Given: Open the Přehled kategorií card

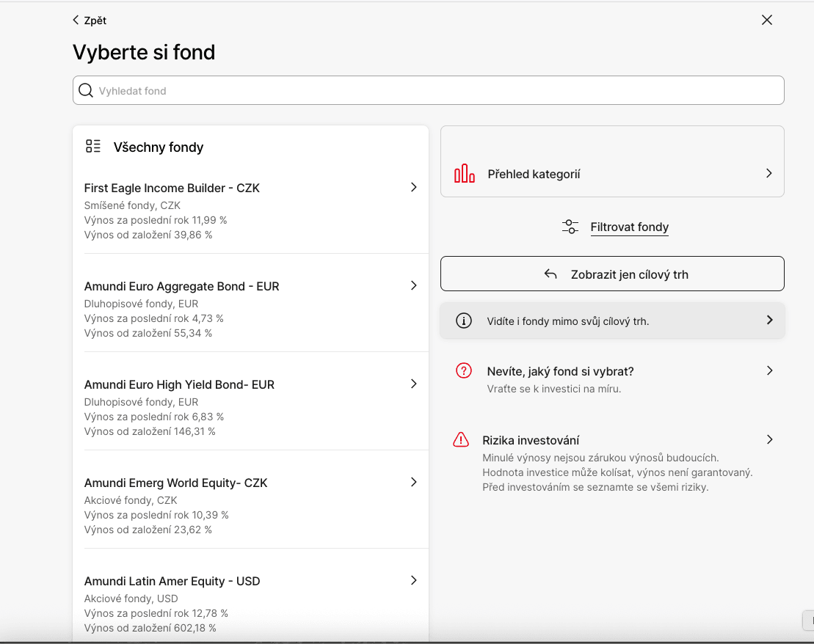Looking at the screenshot, I should click(612, 161).
